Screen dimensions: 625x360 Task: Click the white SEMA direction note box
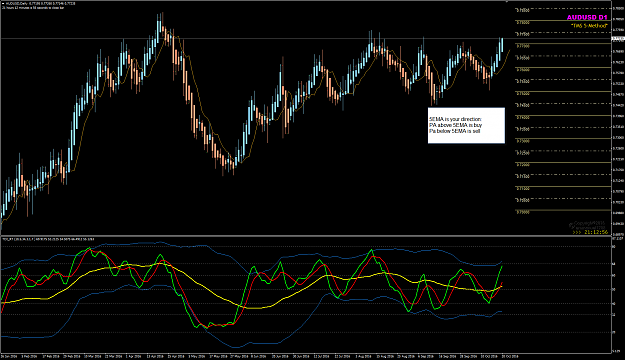(466, 125)
